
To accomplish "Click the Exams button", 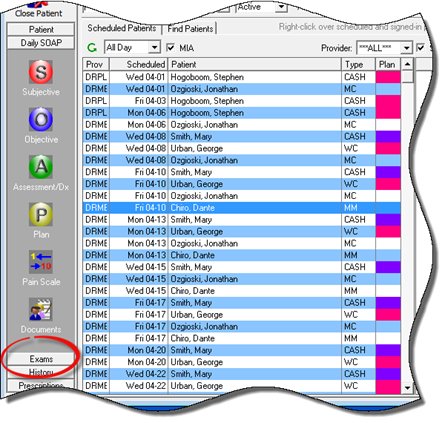I will [x=41, y=359].
